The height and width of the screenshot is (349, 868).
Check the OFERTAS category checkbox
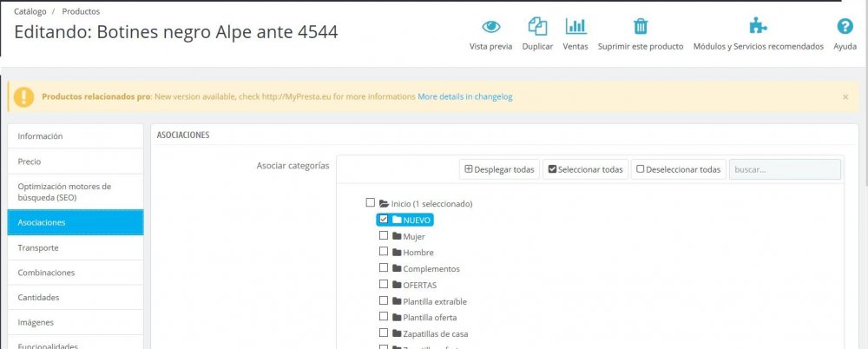(383, 284)
